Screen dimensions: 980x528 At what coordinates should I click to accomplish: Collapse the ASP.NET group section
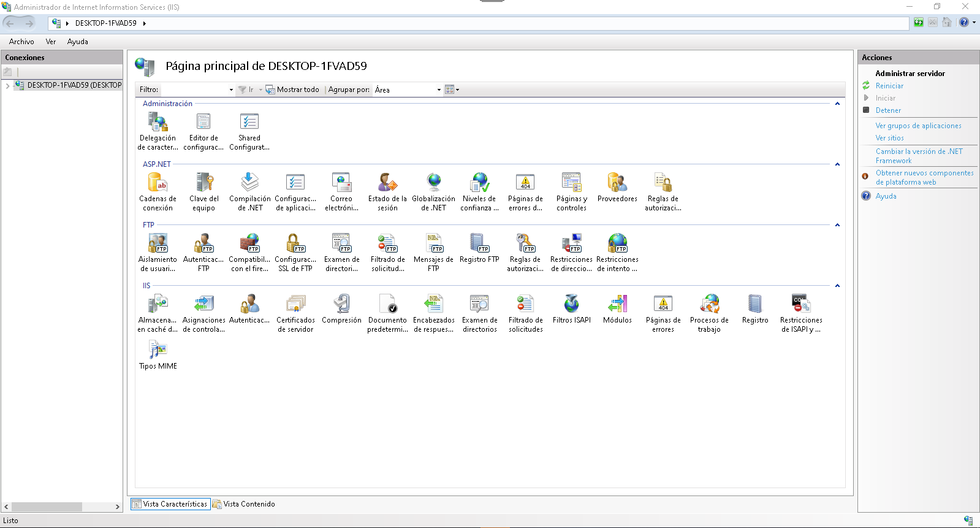pos(837,164)
